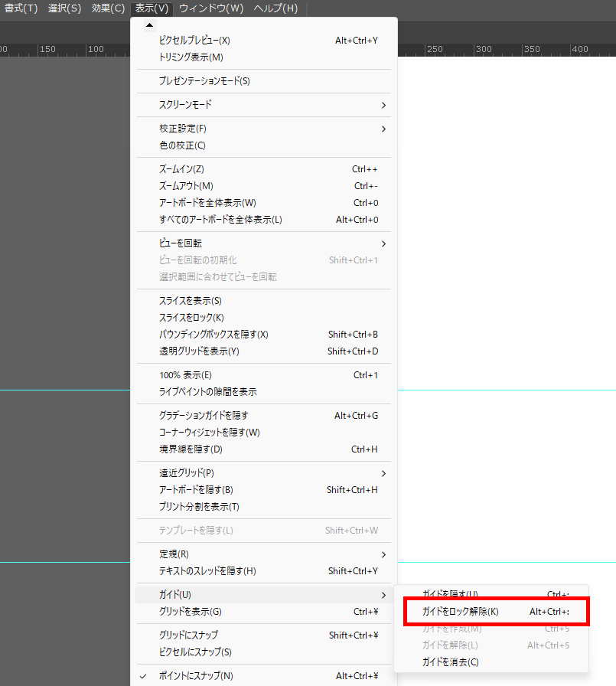Select ピクセルプレビュー menu item
This screenshot has width=616, height=686.
pyautogui.click(x=194, y=41)
